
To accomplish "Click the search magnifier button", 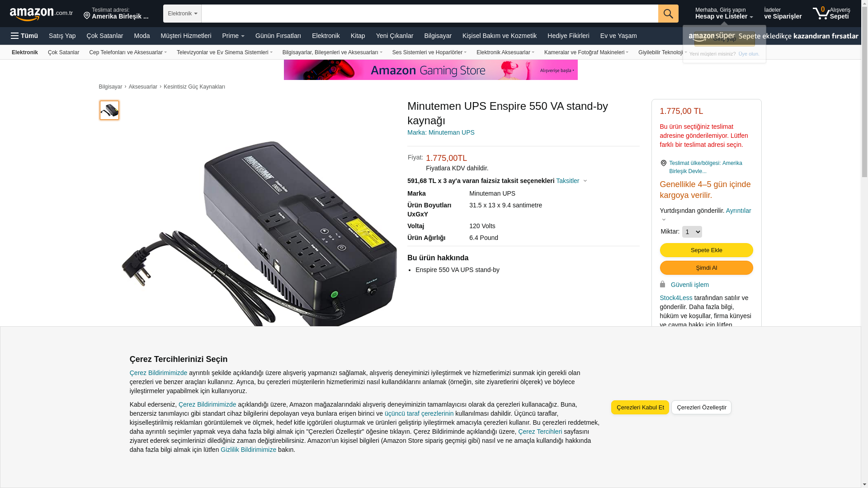I will pos(668,14).
